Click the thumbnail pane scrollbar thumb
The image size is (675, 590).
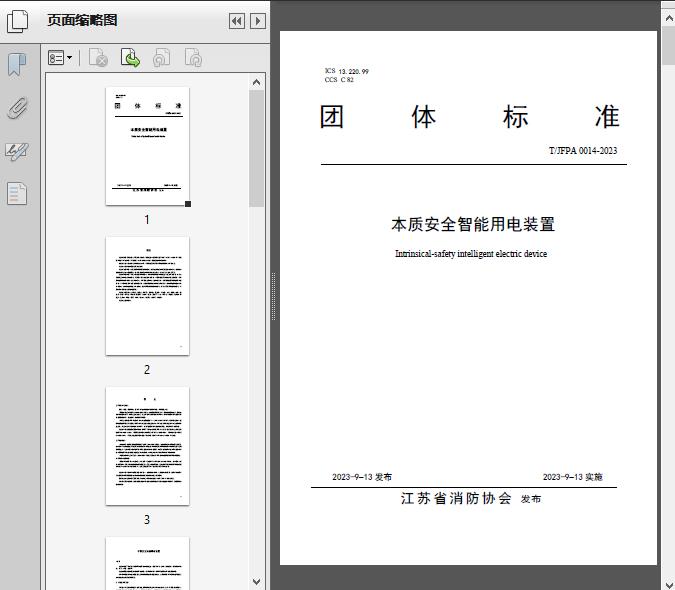coord(257,148)
